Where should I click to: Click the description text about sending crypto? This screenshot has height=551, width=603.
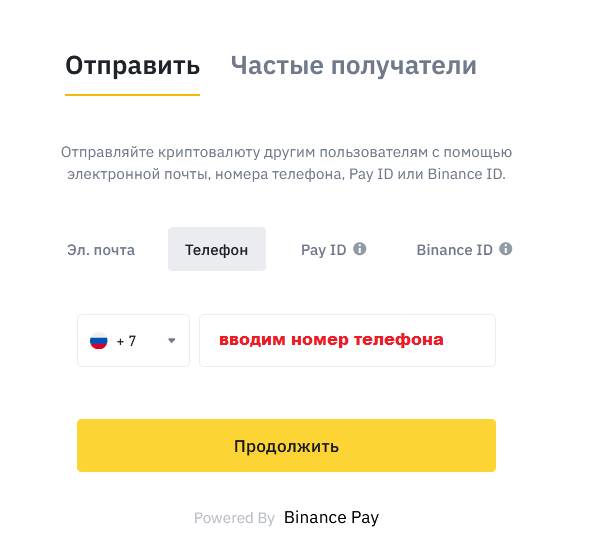(x=286, y=163)
